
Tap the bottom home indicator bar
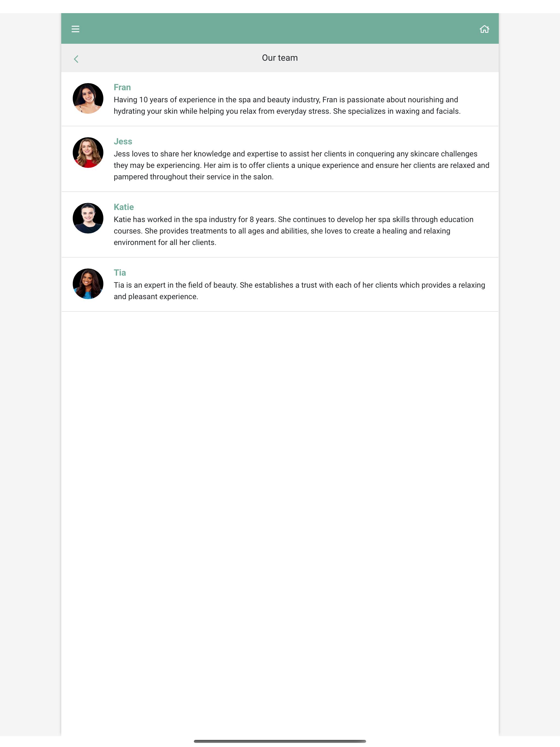280,741
